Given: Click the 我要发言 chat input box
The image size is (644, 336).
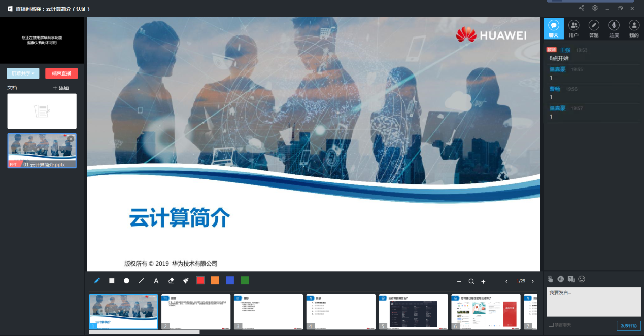Looking at the screenshot, I should click(x=593, y=302).
